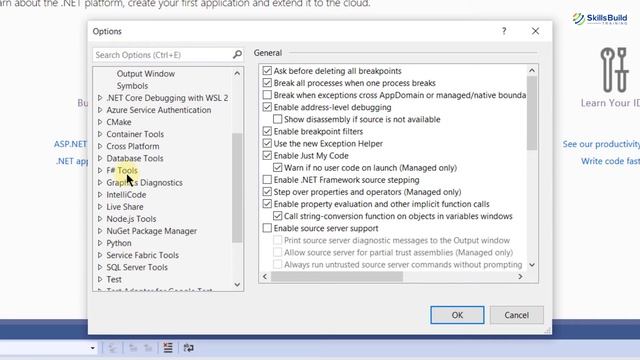Click the bottom toolbar icon beside indent lines

[189, 347]
